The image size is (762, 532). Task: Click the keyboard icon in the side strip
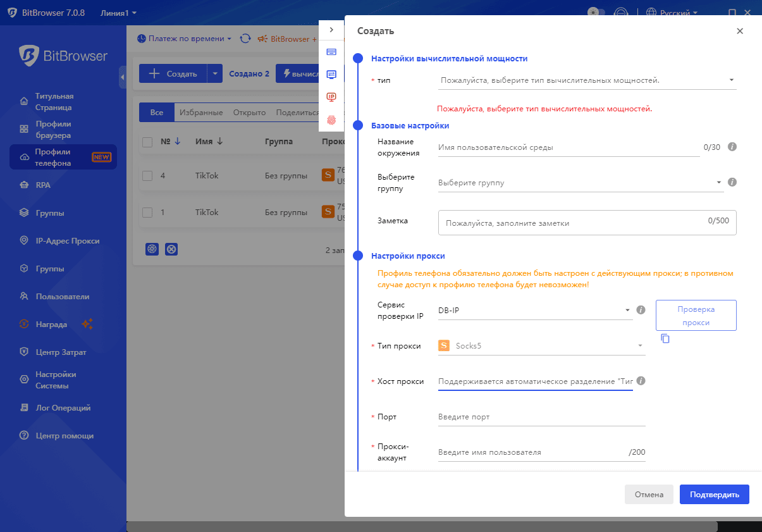[x=331, y=52]
